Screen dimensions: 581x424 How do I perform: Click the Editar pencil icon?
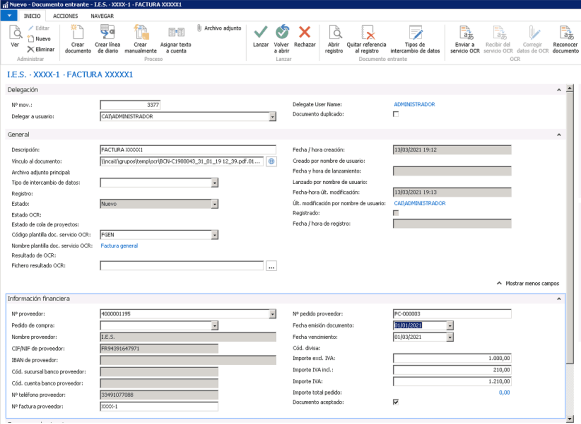click(x=31, y=28)
